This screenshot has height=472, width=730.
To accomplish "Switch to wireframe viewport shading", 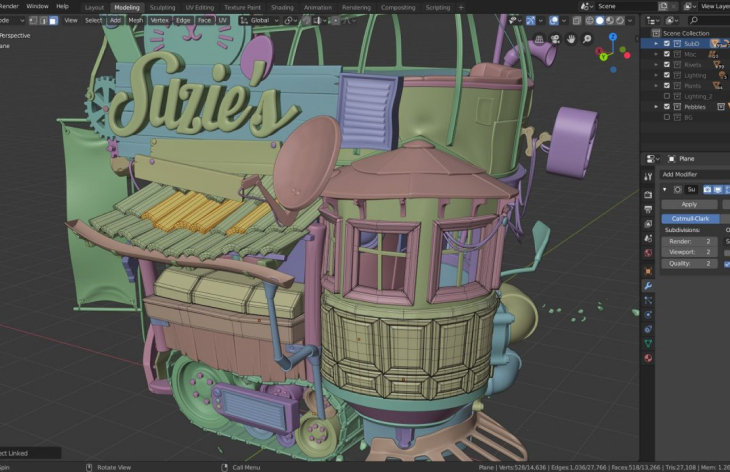I will pos(589,20).
